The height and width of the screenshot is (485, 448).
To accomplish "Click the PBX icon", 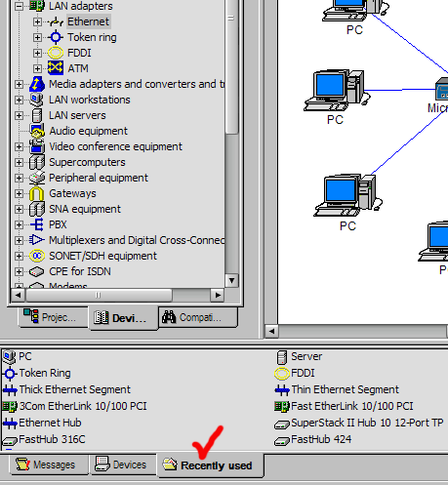I will (x=37, y=224).
